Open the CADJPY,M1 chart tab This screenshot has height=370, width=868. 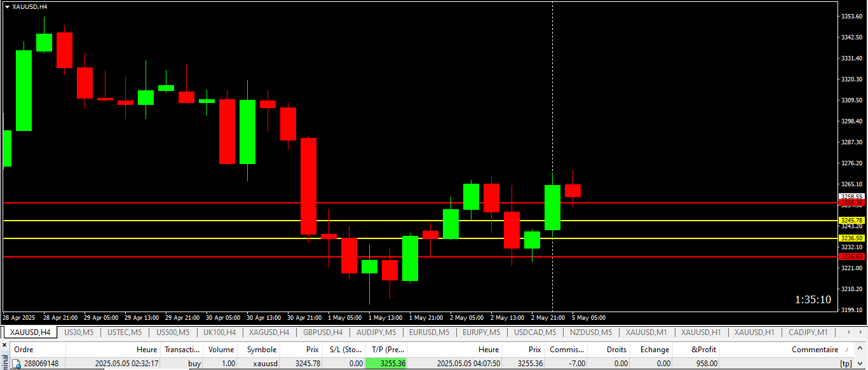point(808,332)
